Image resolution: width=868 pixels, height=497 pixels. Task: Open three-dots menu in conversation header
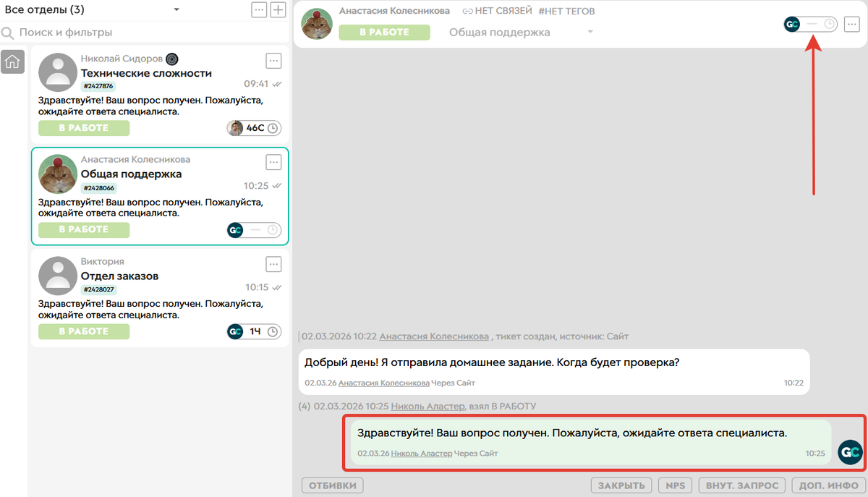(x=852, y=24)
